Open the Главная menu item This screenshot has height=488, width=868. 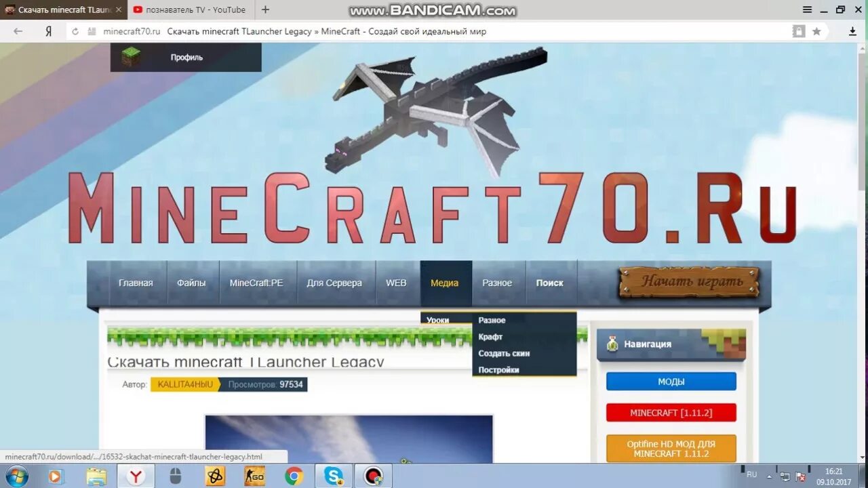[x=136, y=283]
